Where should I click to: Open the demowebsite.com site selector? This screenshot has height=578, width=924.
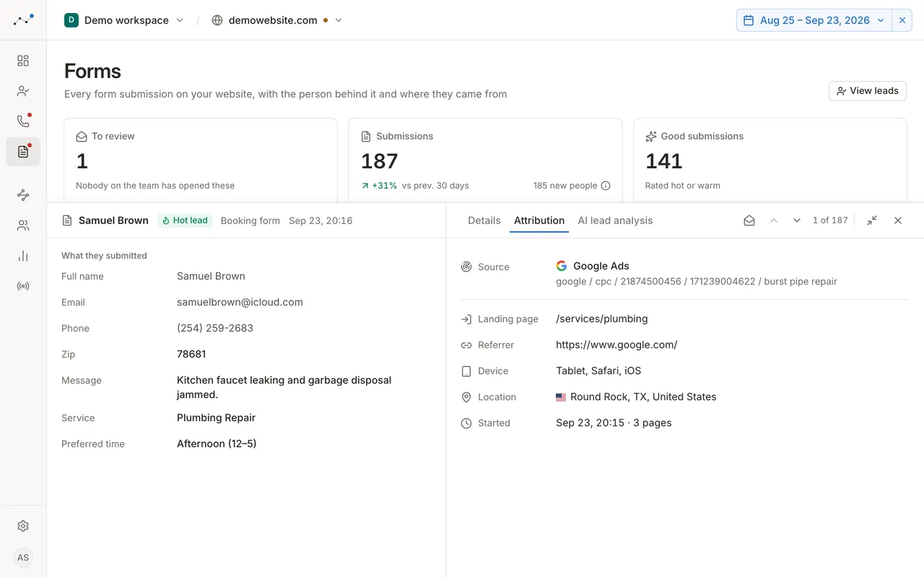[x=277, y=20]
